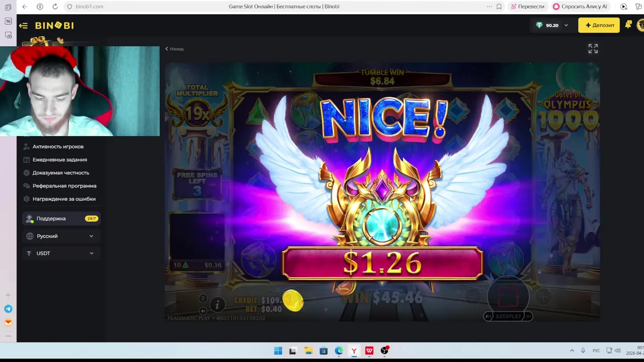644x362 pixels.
Task: Expand the USDT currency dropdown
Action: tap(61, 253)
